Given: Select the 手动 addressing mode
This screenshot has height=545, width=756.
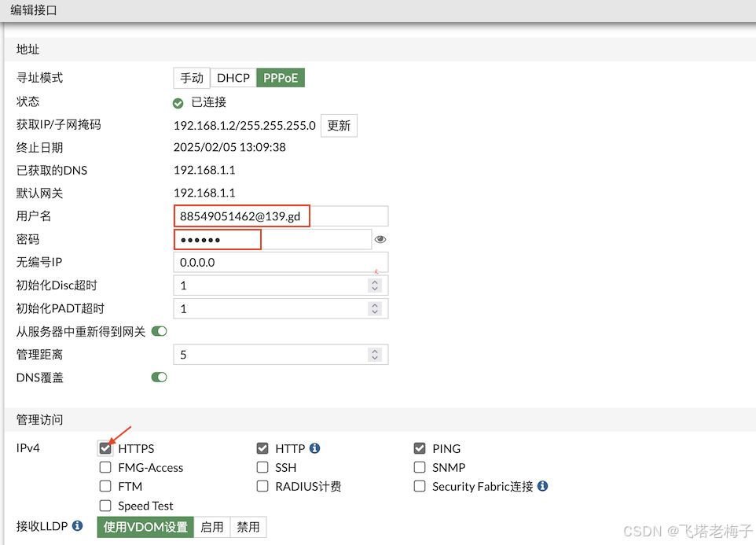Looking at the screenshot, I should pyautogui.click(x=192, y=78).
